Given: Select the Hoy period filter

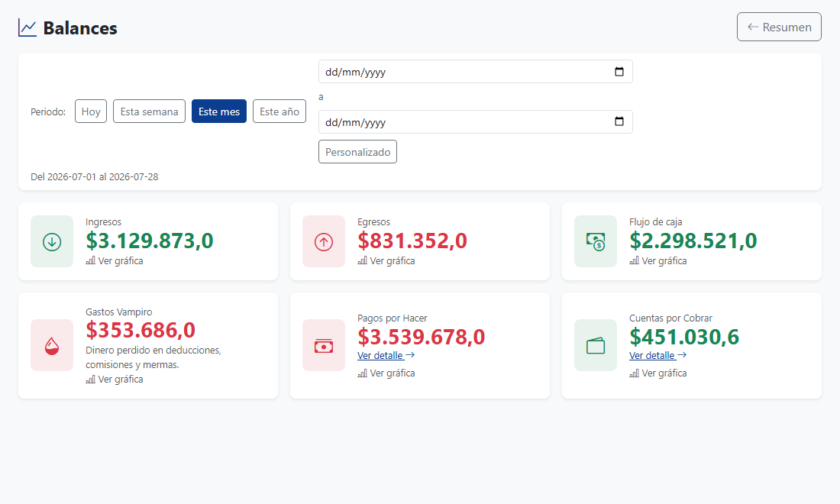Looking at the screenshot, I should coord(91,111).
